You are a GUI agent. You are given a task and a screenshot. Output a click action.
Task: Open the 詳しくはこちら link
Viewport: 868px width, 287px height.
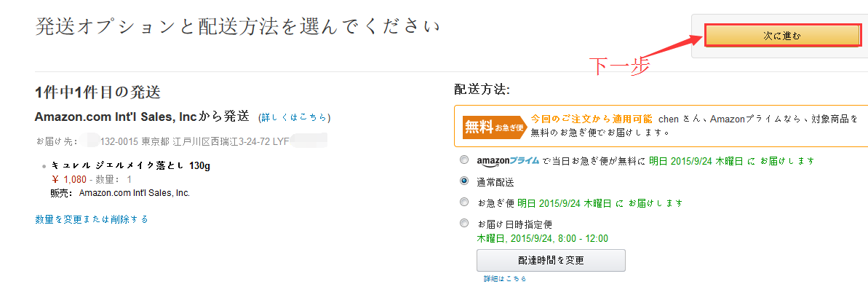295,117
